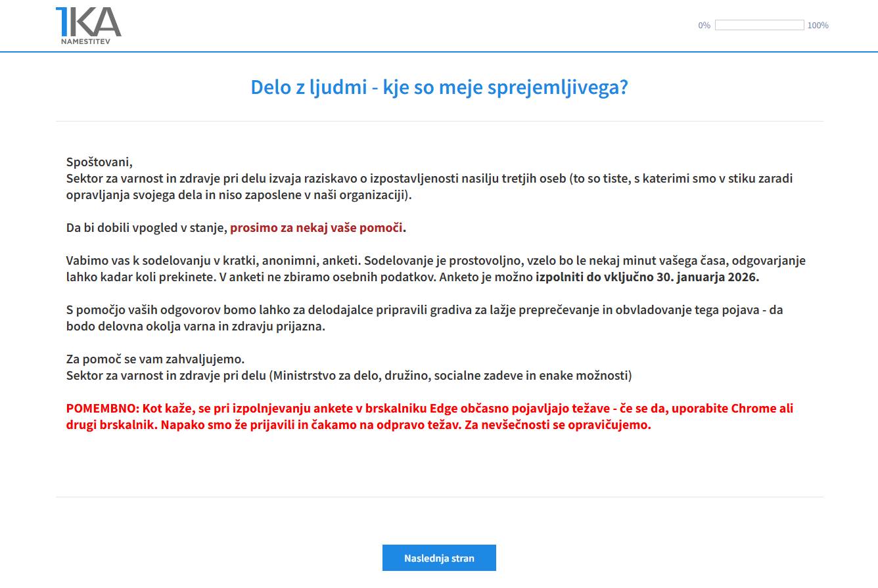Click the bold deadline '30. januarja 2026'
The width and height of the screenshot is (878, 588).
[707, 277]
